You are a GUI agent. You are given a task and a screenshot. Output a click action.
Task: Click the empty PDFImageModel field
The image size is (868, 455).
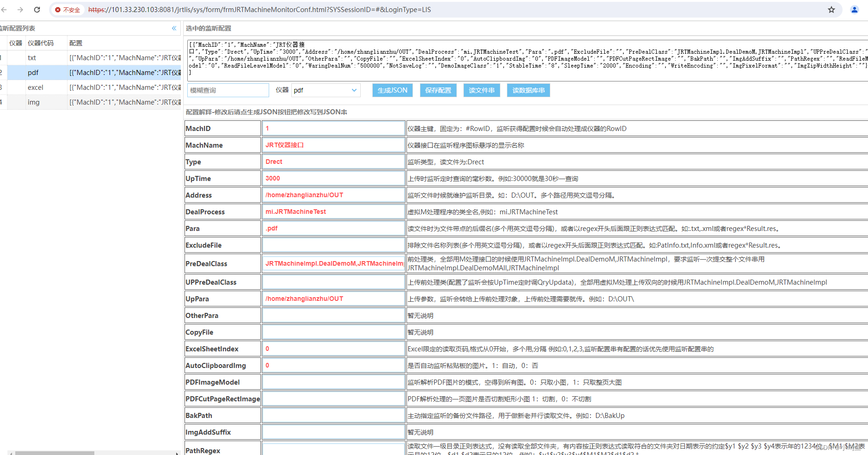[x=333, y=382]
